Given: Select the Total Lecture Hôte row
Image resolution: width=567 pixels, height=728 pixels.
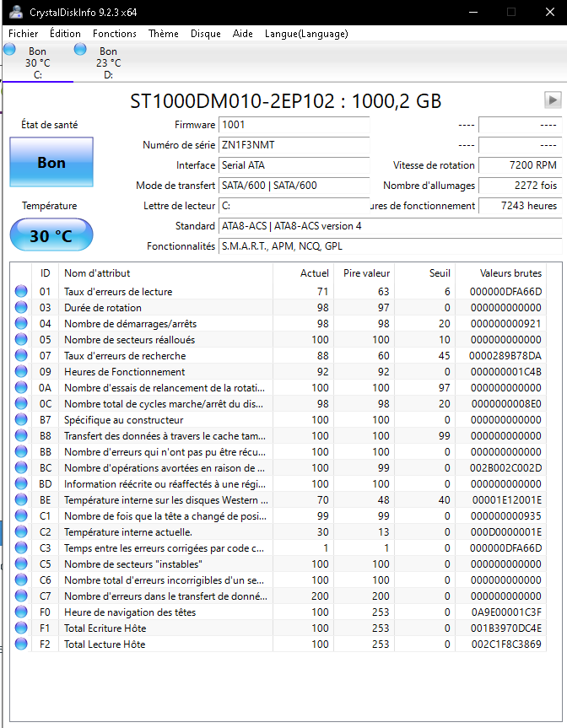Looking at the screenshot, I should coord(278,644).
